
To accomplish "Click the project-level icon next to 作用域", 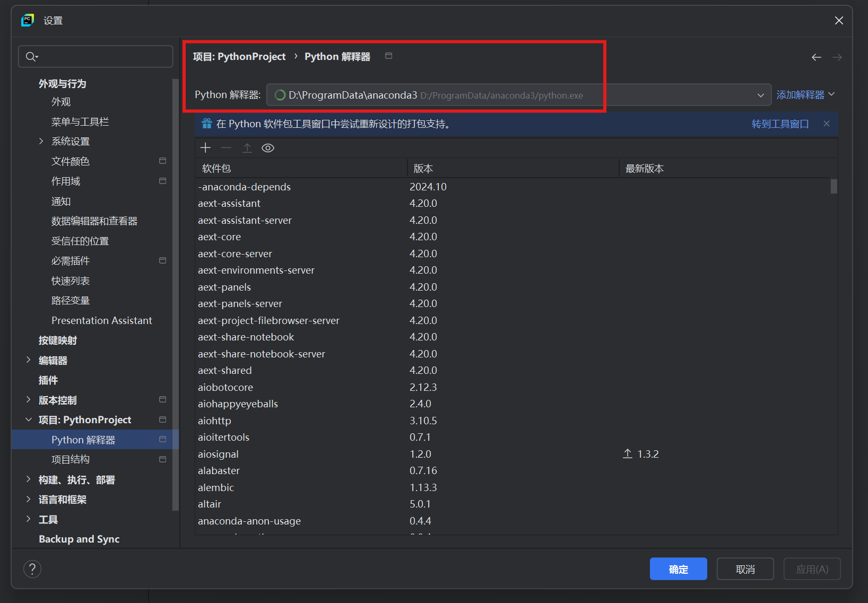I will click(x=162, y=181).
